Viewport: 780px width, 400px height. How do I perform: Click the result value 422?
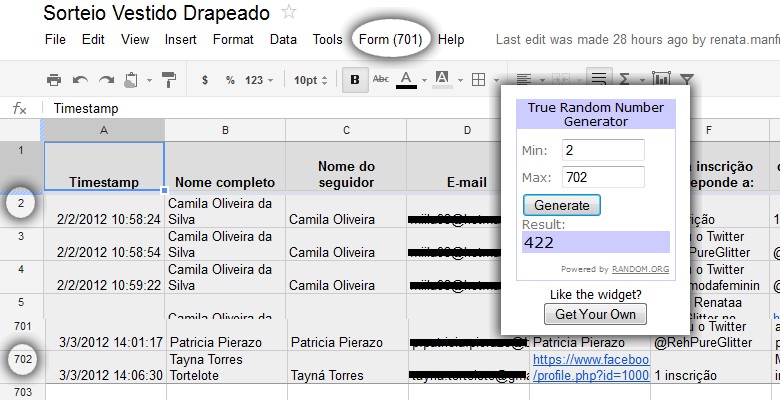point(539,242)
